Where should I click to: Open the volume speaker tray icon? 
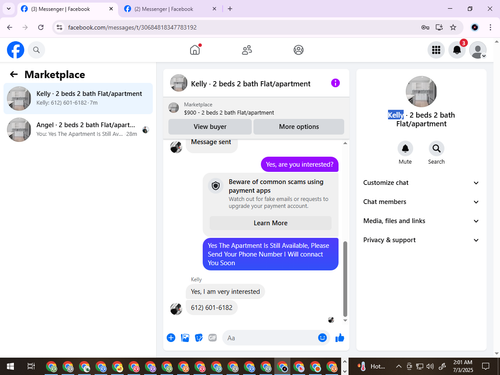pos(430,367)
